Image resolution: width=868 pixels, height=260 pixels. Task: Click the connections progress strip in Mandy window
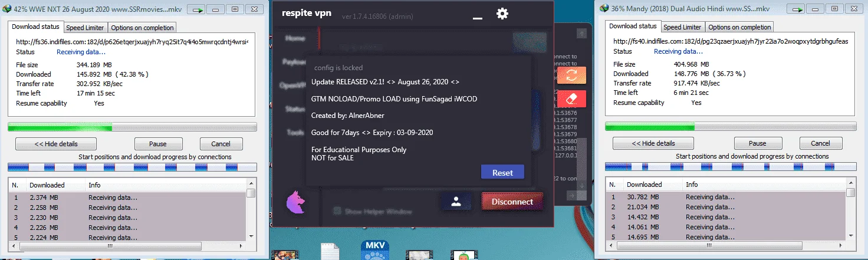tap(729, 167)
